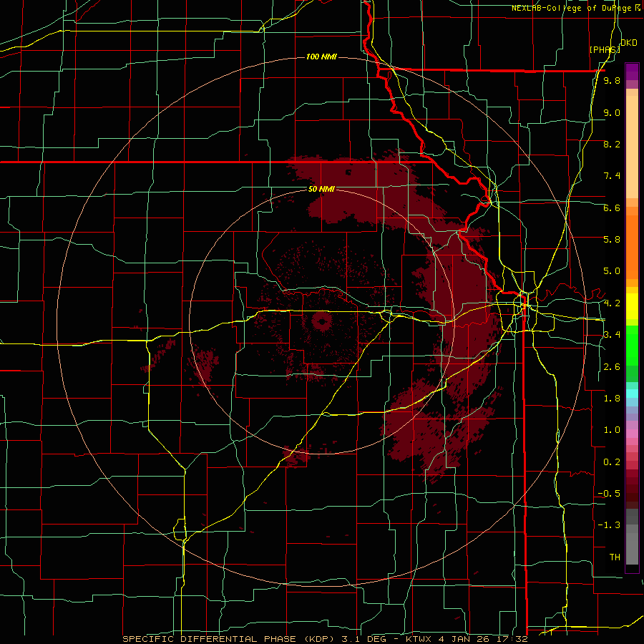The image size is (644, 644).
Task: Click the -1.3 value on the color scale
Action: coord(609,525)
